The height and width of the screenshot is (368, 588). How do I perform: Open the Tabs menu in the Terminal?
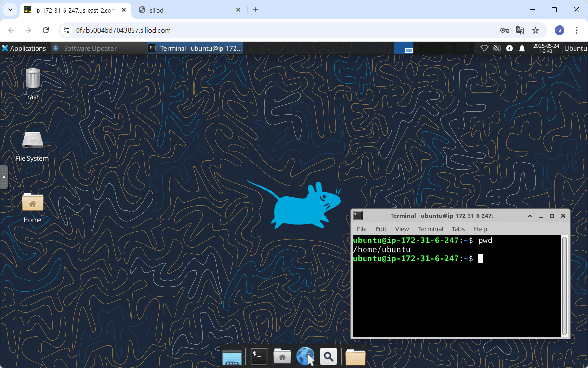[x=458, y=229]
